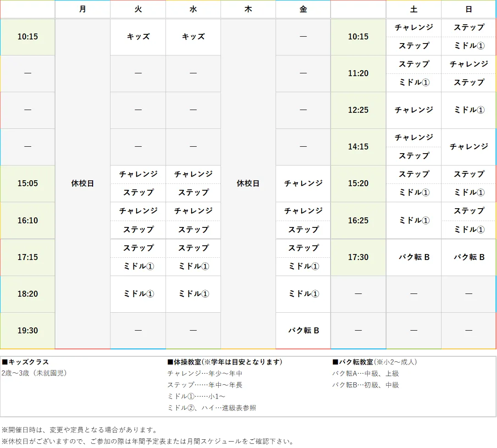The width and height of the screenshot is (497, 448).
Task: Click the ミドル① cell on Tuesday 18:20
Action: (138, 294)
